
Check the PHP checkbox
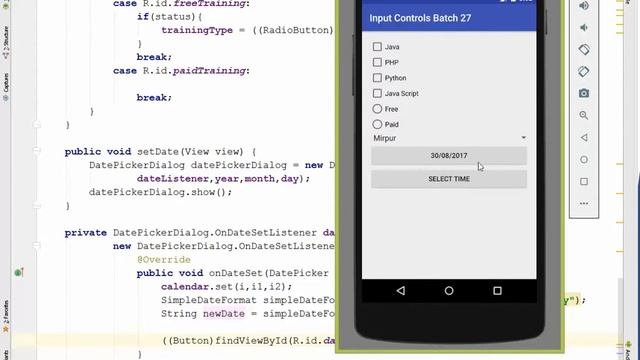[x=377, y=62]
